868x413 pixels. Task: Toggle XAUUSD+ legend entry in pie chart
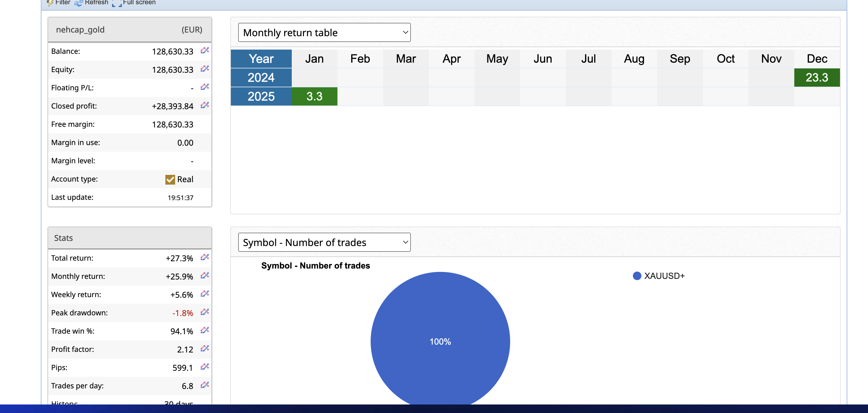(659, 276)
